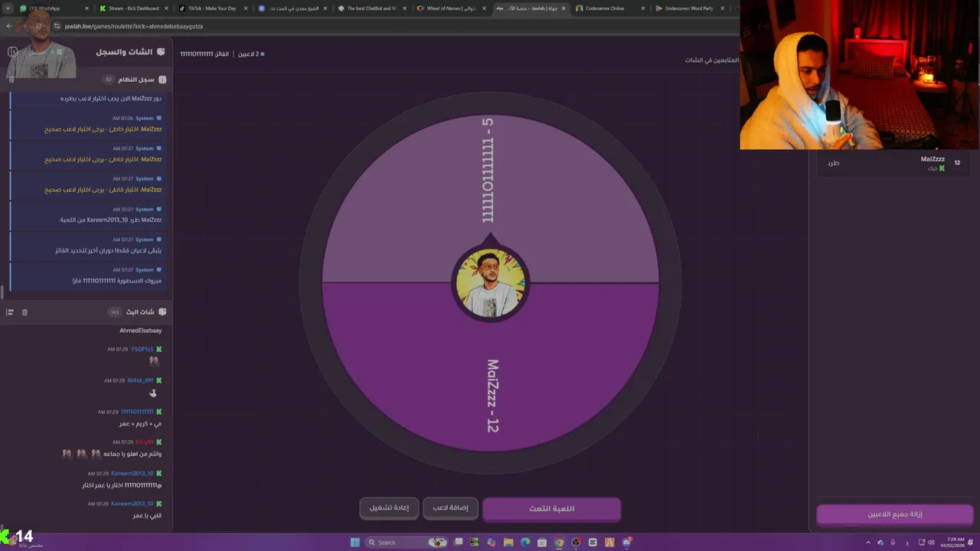The image size is (980, 551).
Task: Click the chat icon beside الشات والسجل title
Action: (x=161, y=52)
